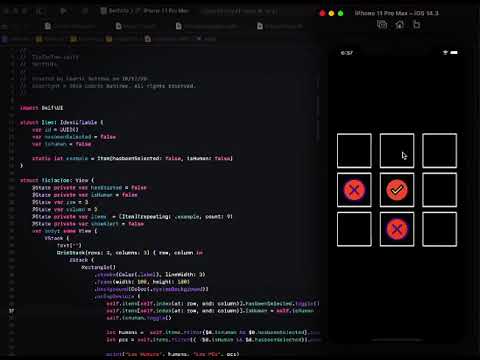This screenshot has height=360, width=480.
Task: Click the 'import SwiftUI' code line
Action: pos(42,108)
